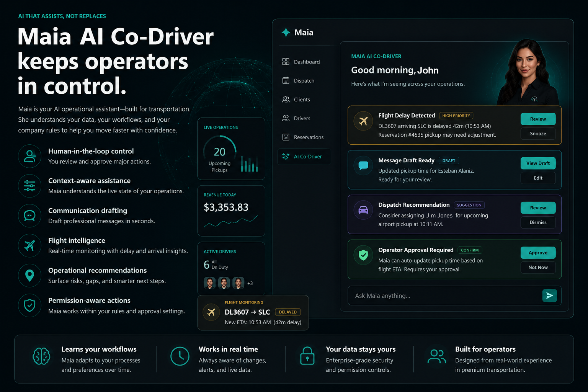
Task: Click the airplane icon in Flight Monitoring
Action: tap(211, 312)
